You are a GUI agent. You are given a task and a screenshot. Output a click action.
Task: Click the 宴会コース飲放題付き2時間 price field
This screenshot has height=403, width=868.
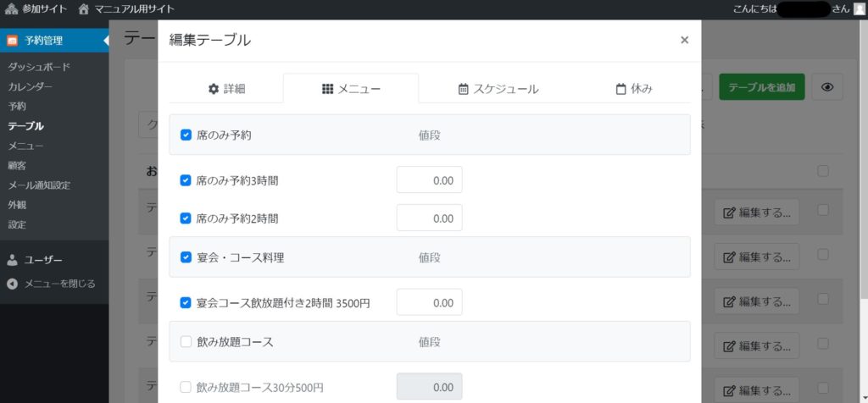coord(429,302)
